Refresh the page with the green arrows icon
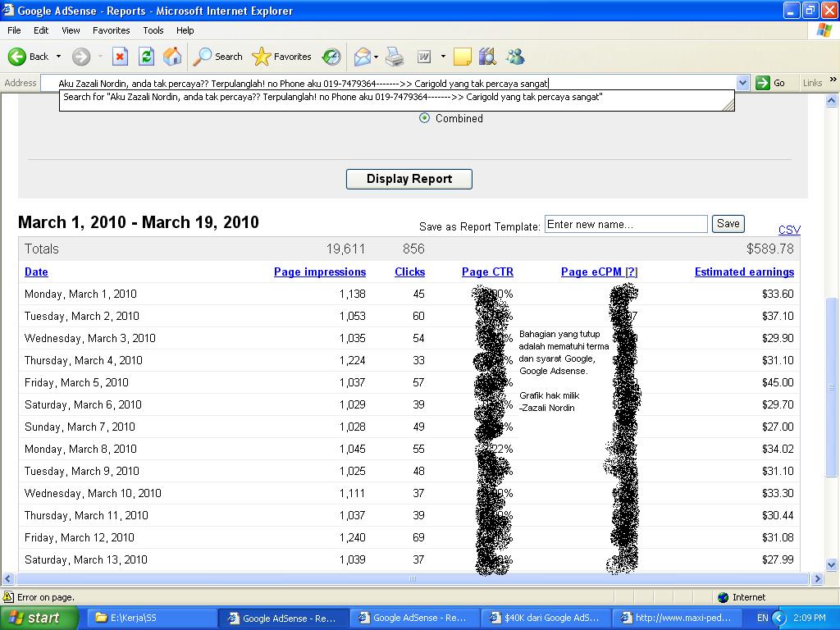Viewport: 840px width, 630px height. click(x=146, y=57)
